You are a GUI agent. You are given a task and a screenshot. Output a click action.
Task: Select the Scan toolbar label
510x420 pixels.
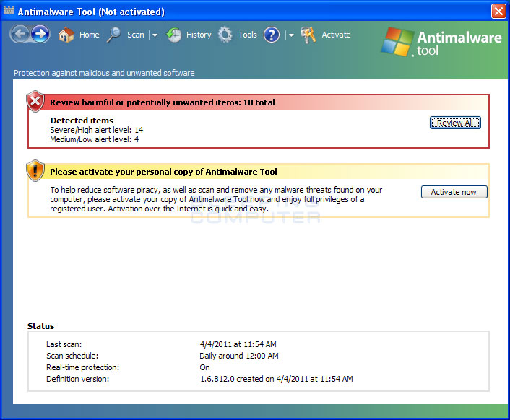coord(136,35)
